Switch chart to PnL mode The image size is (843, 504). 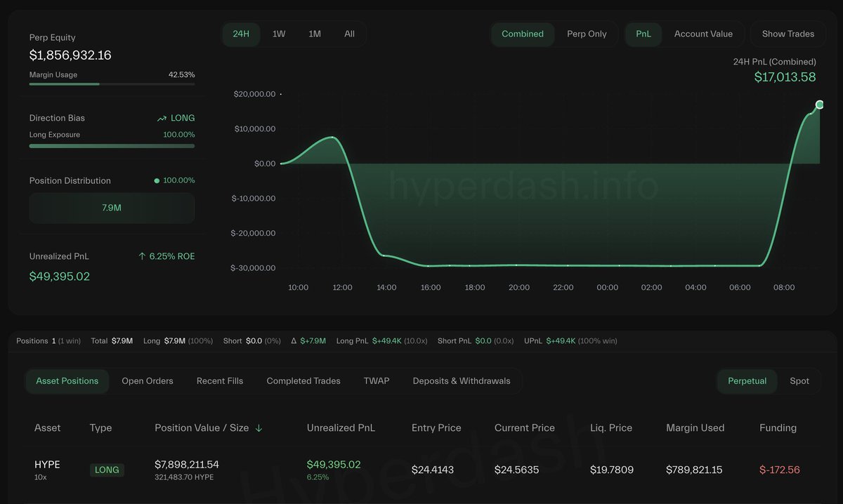643,34
